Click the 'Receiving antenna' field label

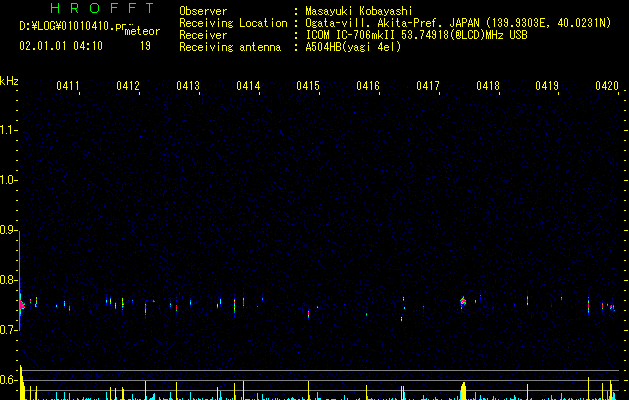[230, 47]
